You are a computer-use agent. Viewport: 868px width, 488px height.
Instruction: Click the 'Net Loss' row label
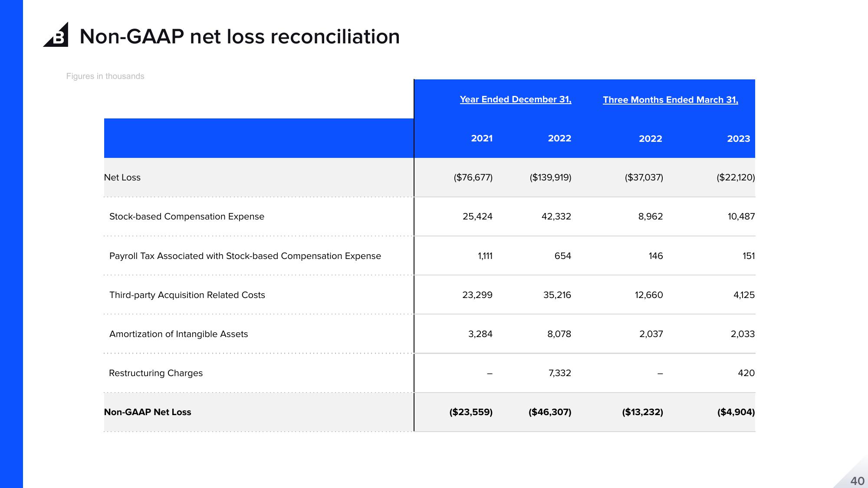pos(122,177)
